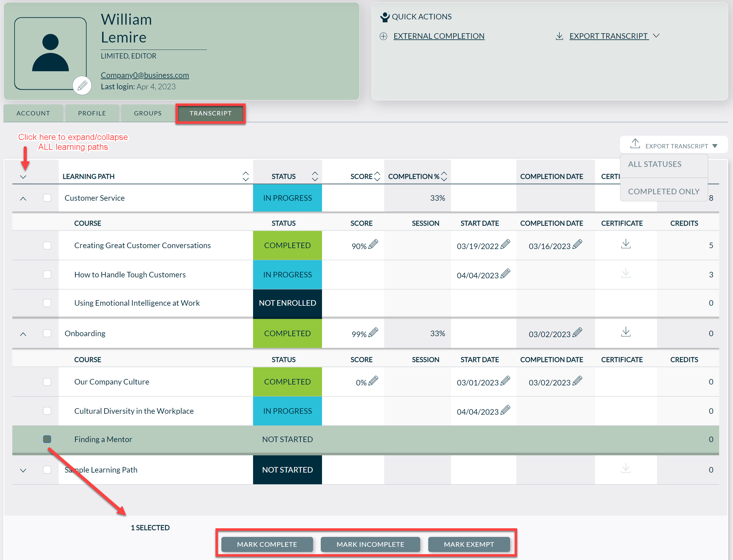
Task: Edit score for Our Company Culture
Action: pyautogui.click(x=374, y=381)
